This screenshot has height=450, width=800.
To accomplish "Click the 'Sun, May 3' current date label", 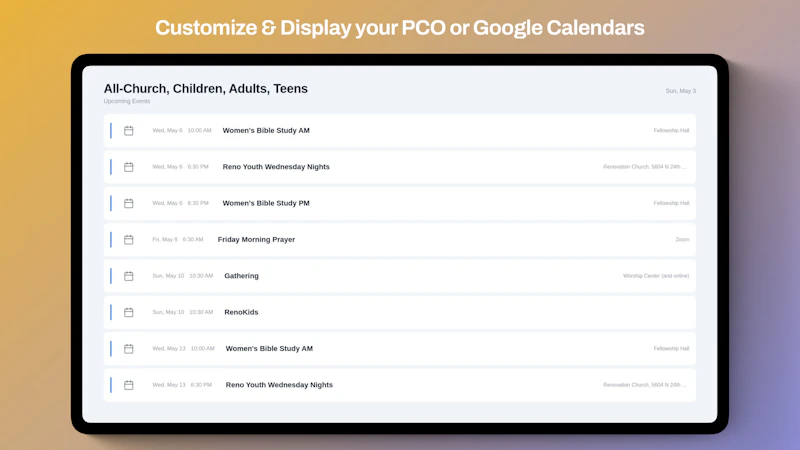I will [681, 91].
